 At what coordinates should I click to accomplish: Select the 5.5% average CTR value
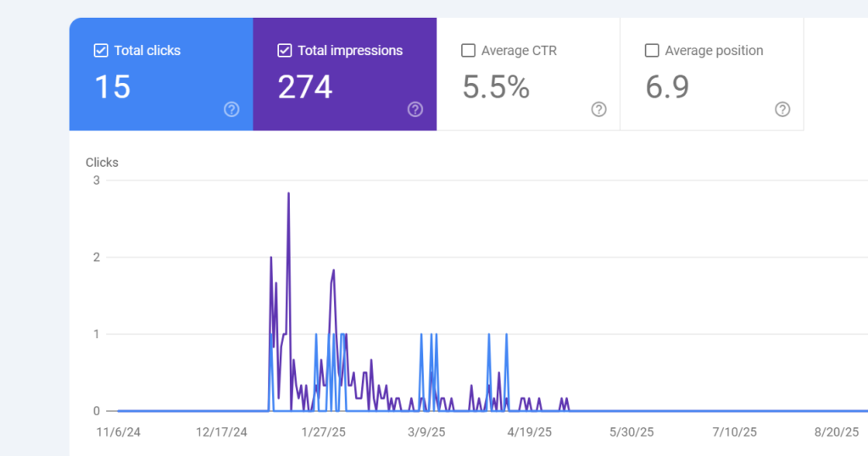pyautogui.click(x=496, y=86)
